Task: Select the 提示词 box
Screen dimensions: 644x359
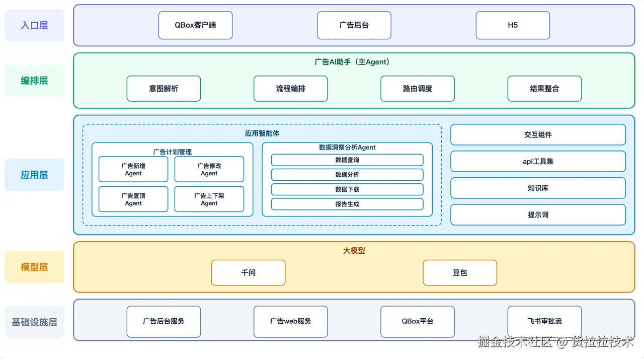Action: coord(538,214)
